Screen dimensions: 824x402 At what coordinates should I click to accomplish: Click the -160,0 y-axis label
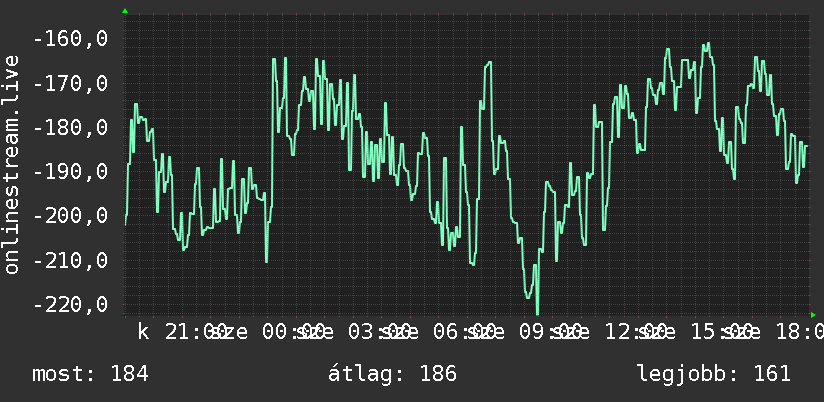[x=70, y=39]
